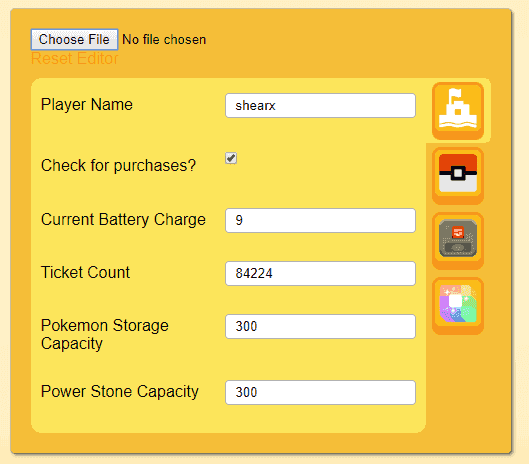Open the base camp sandcastle tab
529x464 pixels.
click(x=458, y=111)
